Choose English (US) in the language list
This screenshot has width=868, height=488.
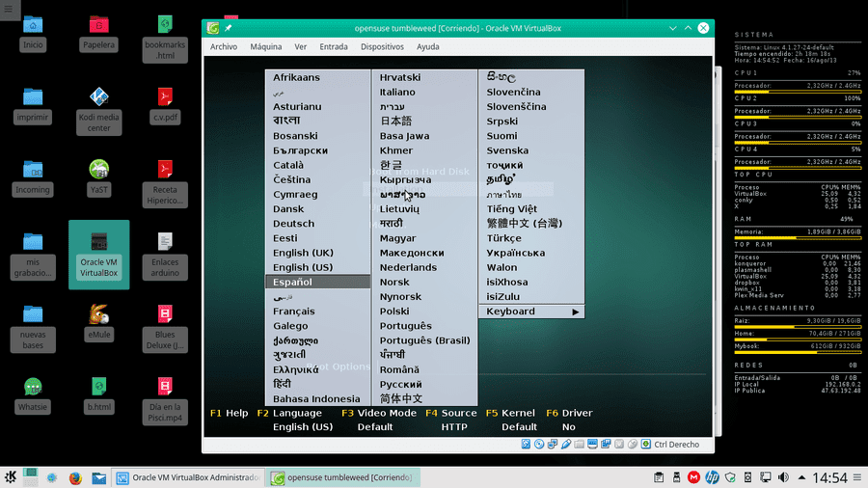pyautogui.click(x=317, y=267)
